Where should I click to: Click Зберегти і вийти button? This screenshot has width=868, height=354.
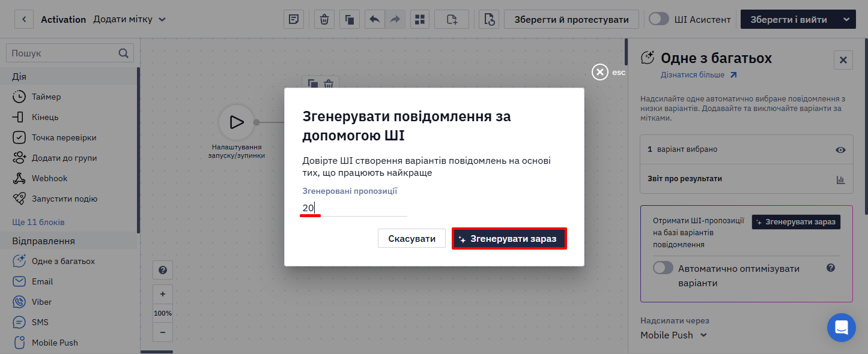point(790,19)
